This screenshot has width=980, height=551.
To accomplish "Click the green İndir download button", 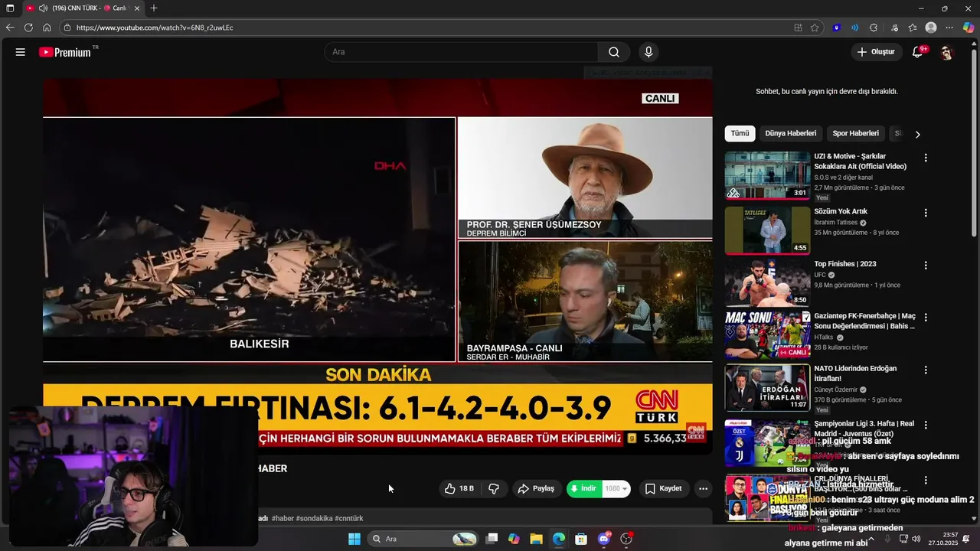I will point(584,488).
